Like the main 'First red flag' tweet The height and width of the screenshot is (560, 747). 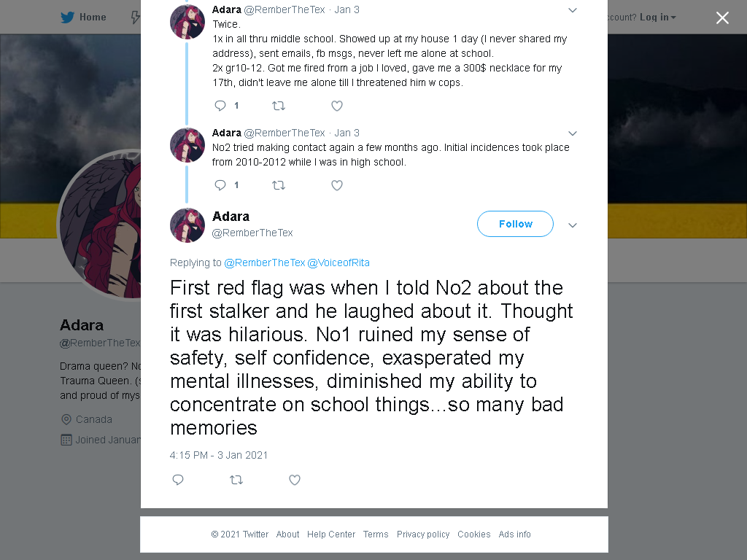click(295, 480)
